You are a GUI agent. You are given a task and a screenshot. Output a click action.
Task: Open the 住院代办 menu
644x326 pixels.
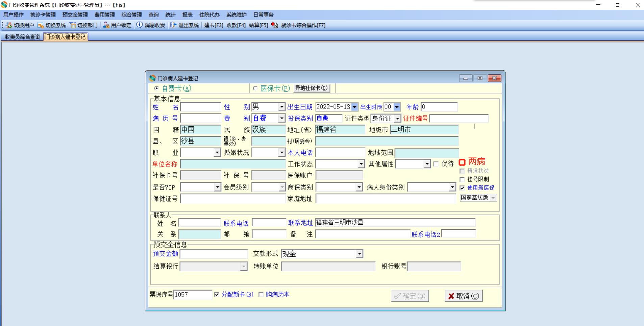tap(209, 15)
